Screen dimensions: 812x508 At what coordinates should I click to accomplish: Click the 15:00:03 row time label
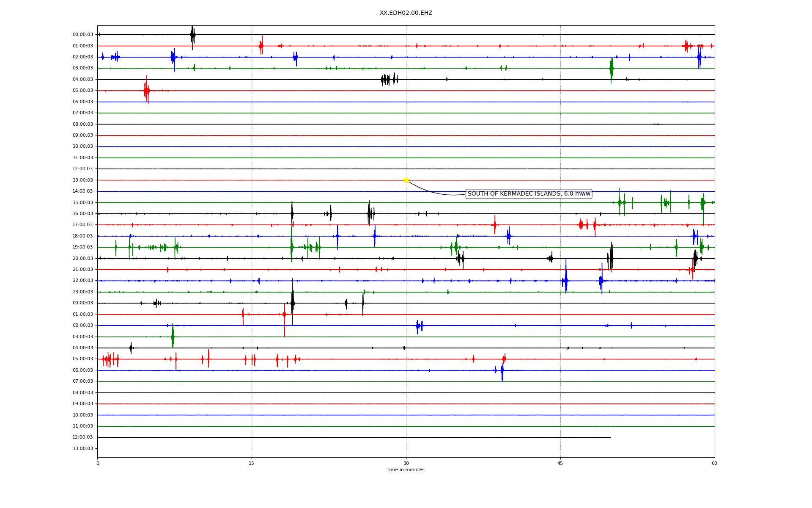point(83,203)
